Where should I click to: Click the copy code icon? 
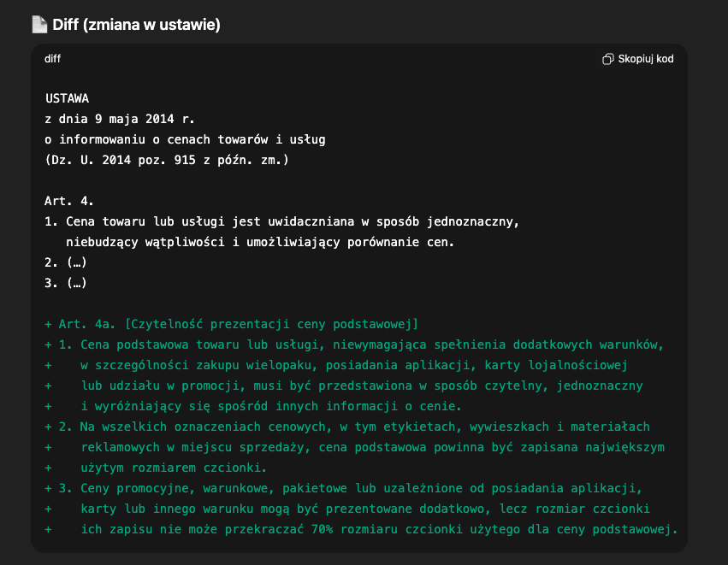[607, 59]
